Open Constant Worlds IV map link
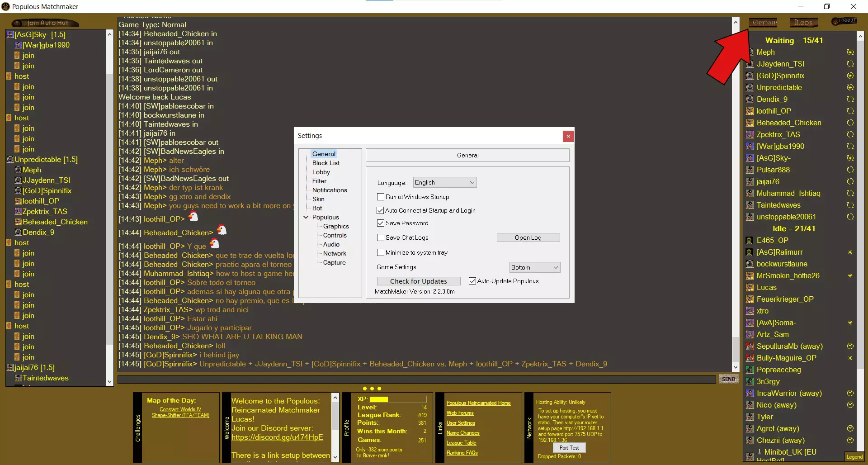Image resolution: width=868 pixels, height=465 pixels. coord(180,409)
